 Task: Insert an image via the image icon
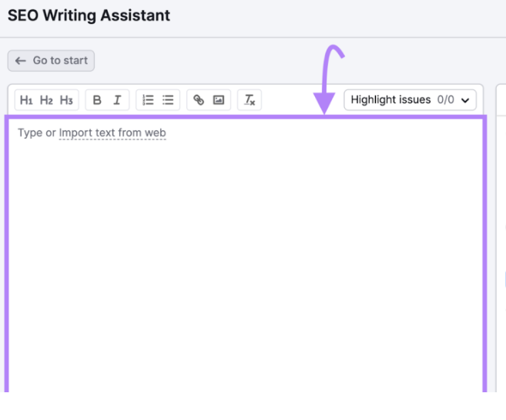point(219,100)
